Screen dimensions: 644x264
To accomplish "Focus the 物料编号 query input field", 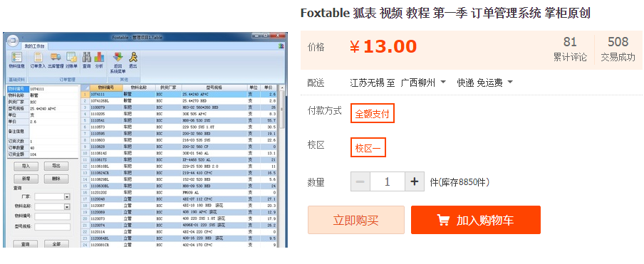I will (53, 216).
